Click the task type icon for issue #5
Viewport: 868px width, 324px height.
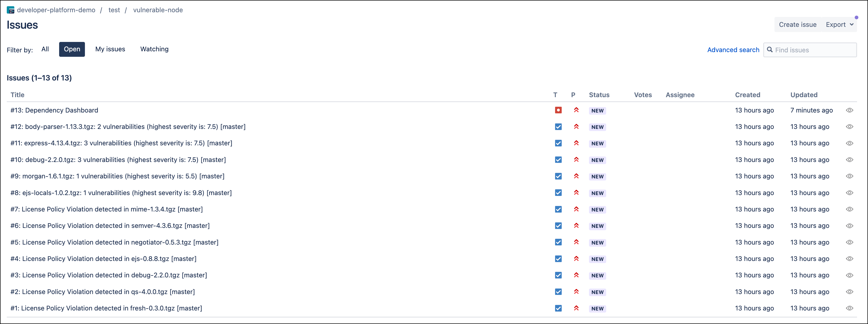[558, 242]
